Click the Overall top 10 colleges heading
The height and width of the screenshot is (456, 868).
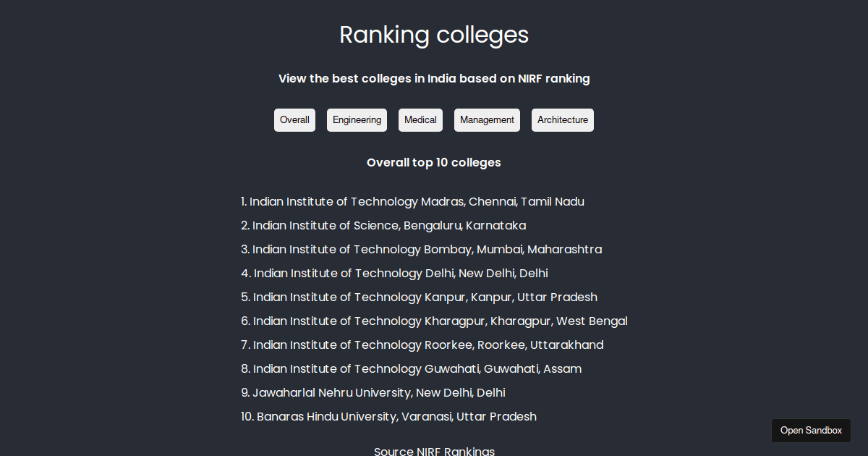click(x=434, y=162)
